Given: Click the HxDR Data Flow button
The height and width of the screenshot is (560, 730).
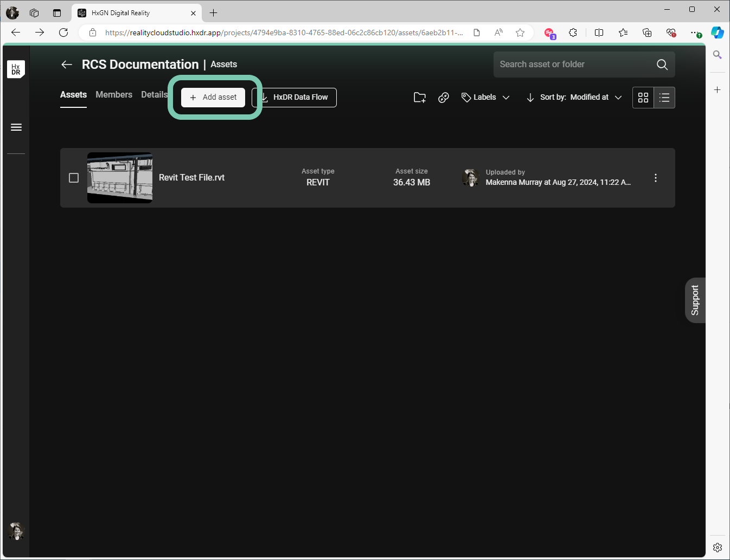Looking at the screenshot, I should 294,98.
